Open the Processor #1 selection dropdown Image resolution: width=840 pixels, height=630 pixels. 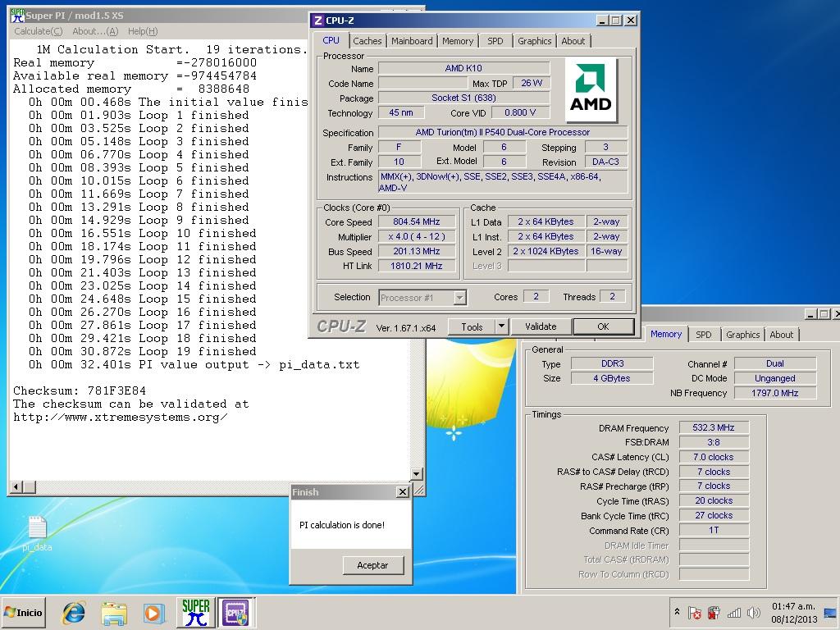click(422, 297)
